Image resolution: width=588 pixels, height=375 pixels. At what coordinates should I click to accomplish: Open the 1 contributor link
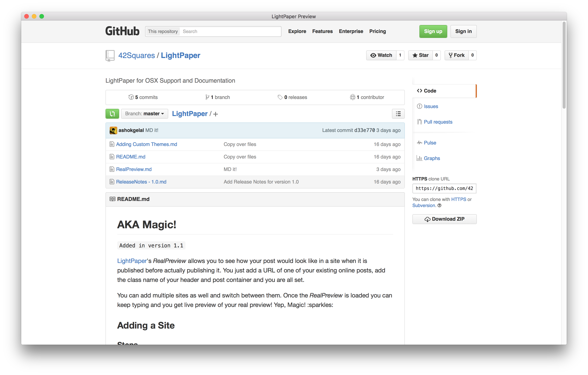click(367, 97)
